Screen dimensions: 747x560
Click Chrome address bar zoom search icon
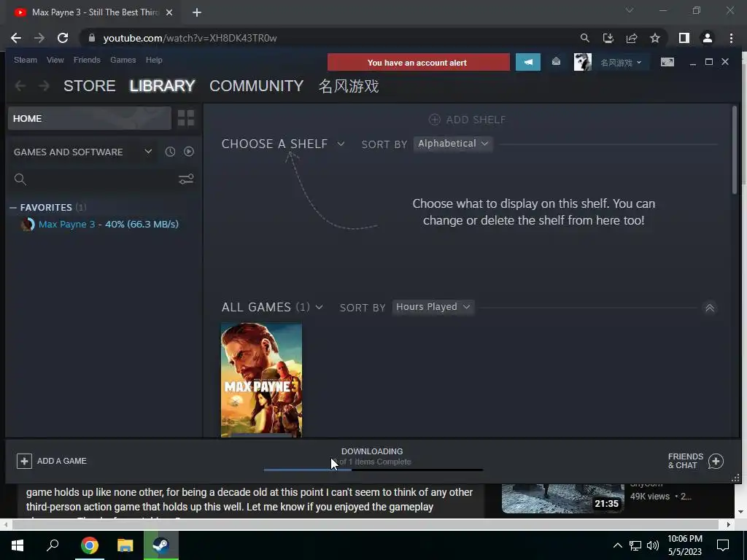(x=584, y=38)
